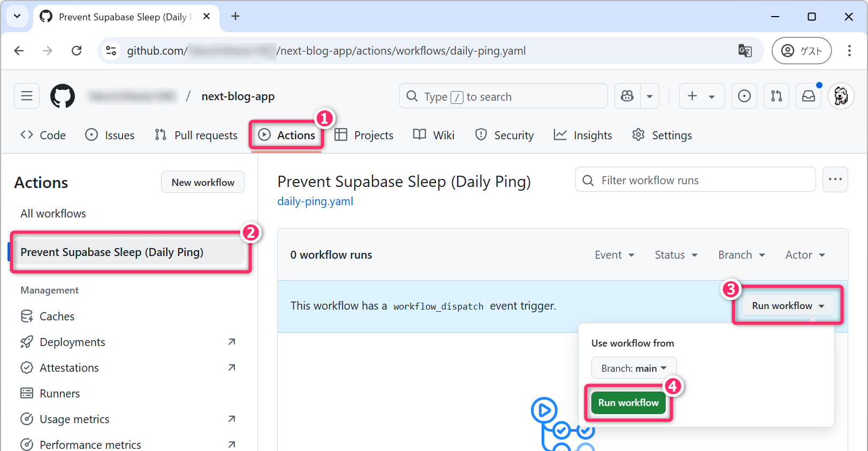868x451 pixels.
Task: Focus the Filter workflow runs field
Action: [x=696, y=180]
